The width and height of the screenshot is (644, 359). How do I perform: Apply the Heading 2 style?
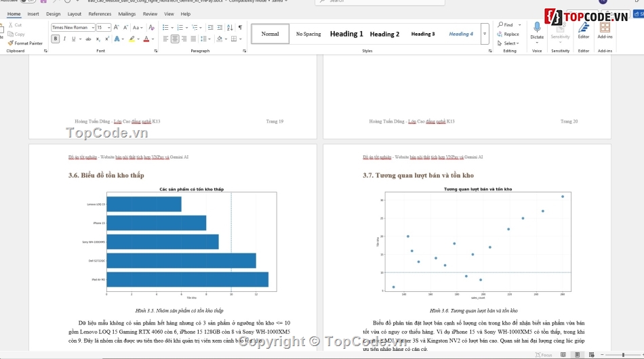pos(384,34)
